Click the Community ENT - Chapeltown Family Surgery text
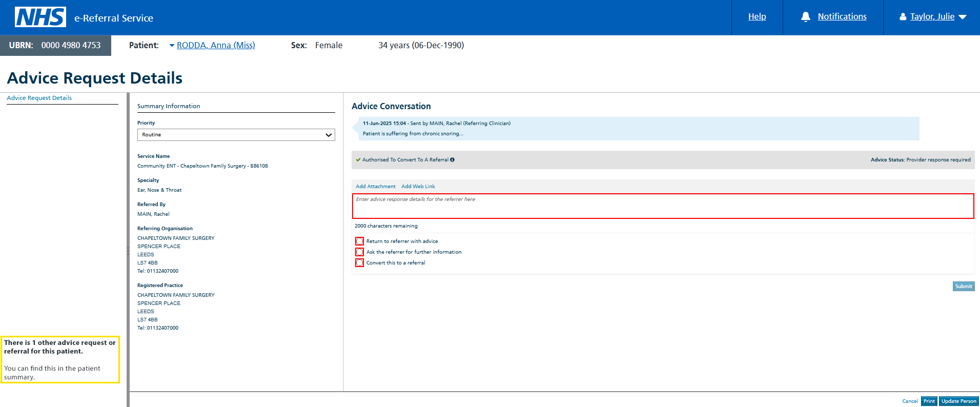Image resolution: width=980 pixels, height=407 pixels. click(x=202, y=166)
